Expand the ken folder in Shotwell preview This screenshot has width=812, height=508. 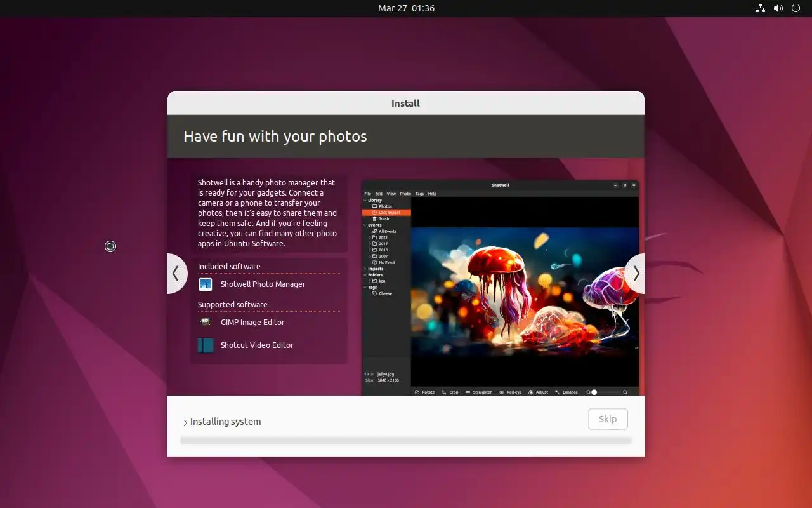click(370, 281)
